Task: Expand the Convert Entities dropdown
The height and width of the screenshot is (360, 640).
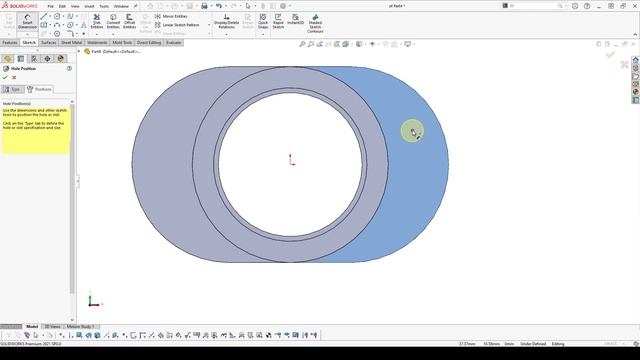Action: coord(113,34)
